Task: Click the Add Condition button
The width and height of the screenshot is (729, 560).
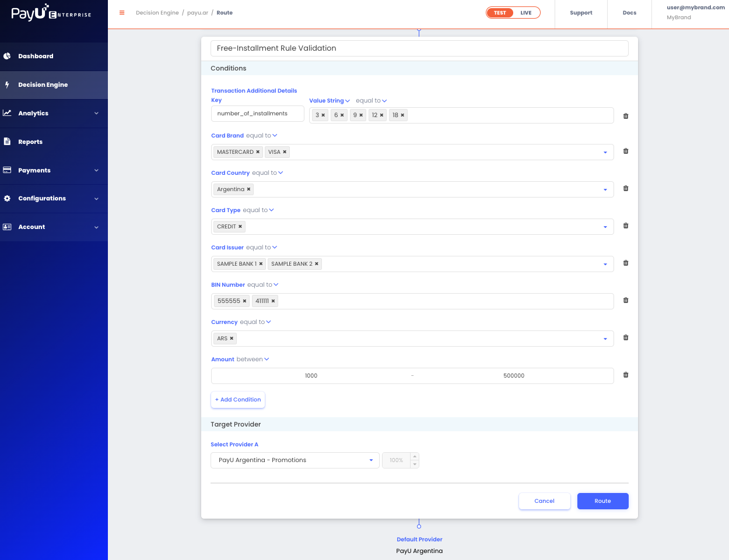Action: pyautogui.click(x=238, y=400)
